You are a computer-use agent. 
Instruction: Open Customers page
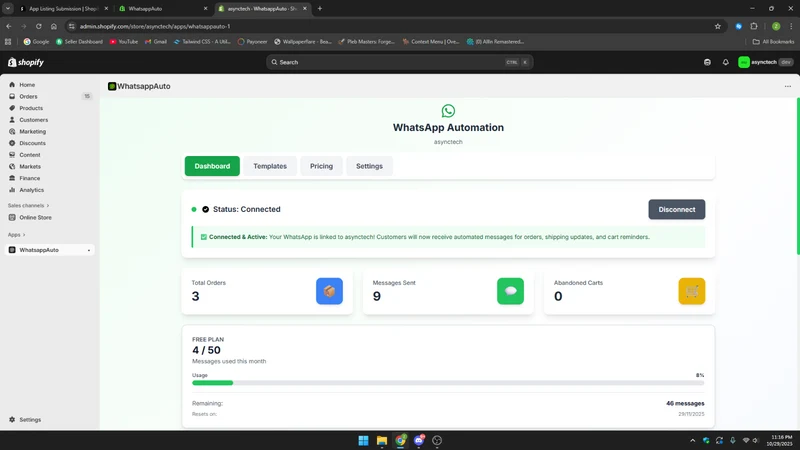click(34, 120)
